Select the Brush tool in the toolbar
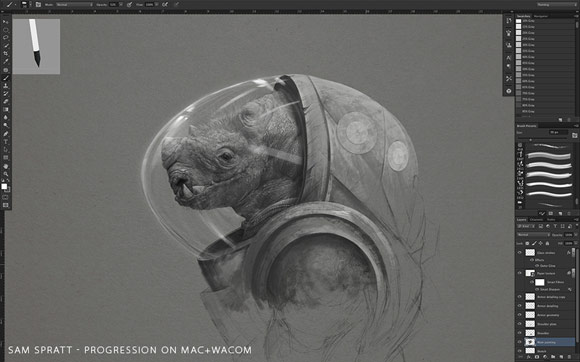580x362 pixels. 6,78
